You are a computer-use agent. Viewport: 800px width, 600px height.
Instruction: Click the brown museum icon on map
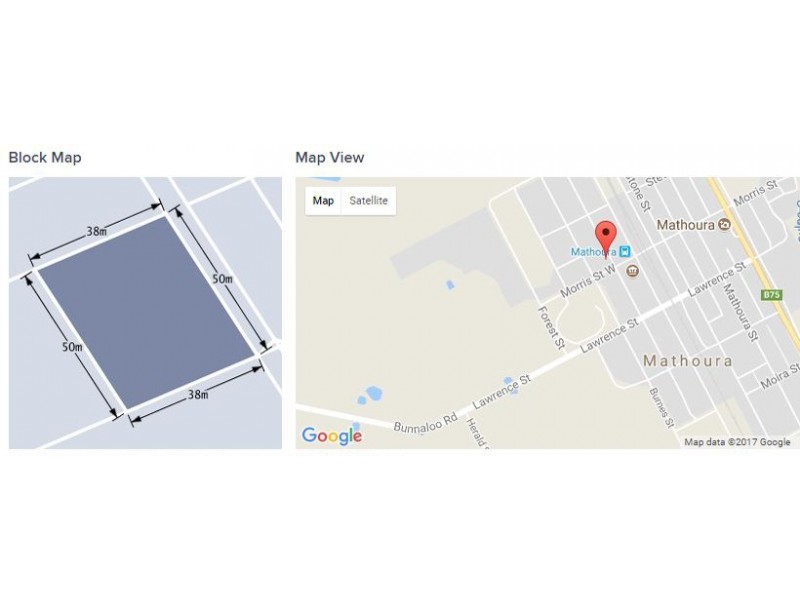(x=633, y=270)
